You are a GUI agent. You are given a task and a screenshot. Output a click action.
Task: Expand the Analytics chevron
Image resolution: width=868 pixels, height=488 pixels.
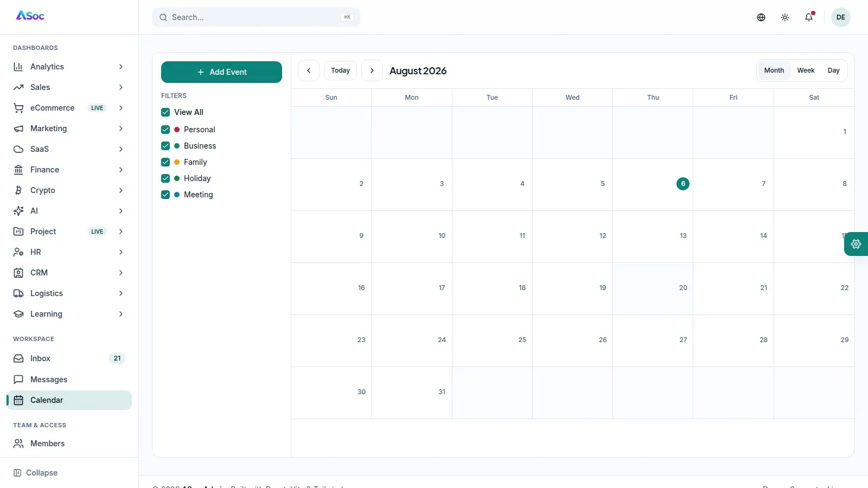coord(121,67)
